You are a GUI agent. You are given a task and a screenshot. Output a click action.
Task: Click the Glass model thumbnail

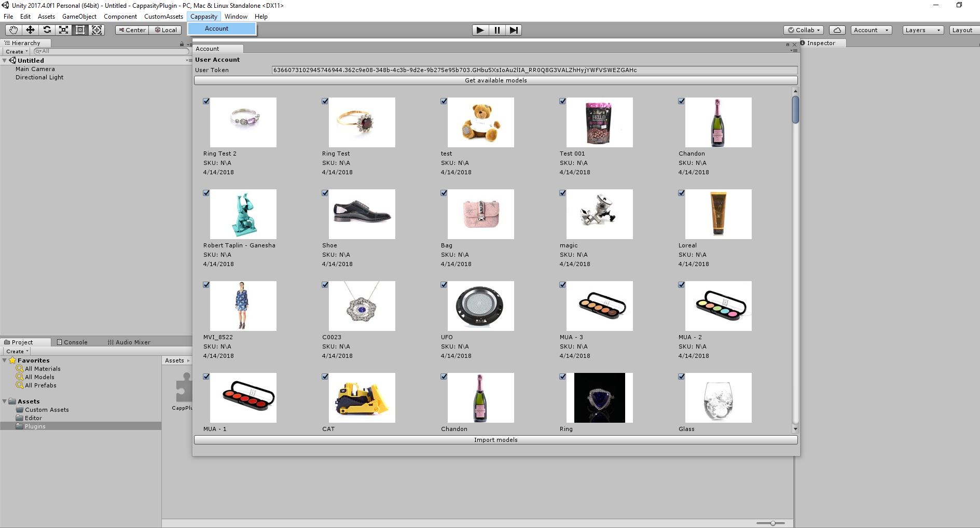coord(718,398)
